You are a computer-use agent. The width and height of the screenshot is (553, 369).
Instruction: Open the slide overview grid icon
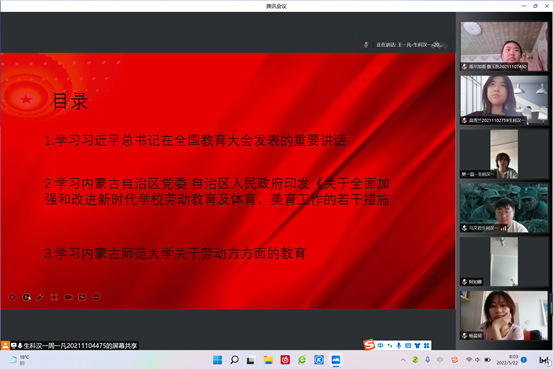click(x=54, y=297)
